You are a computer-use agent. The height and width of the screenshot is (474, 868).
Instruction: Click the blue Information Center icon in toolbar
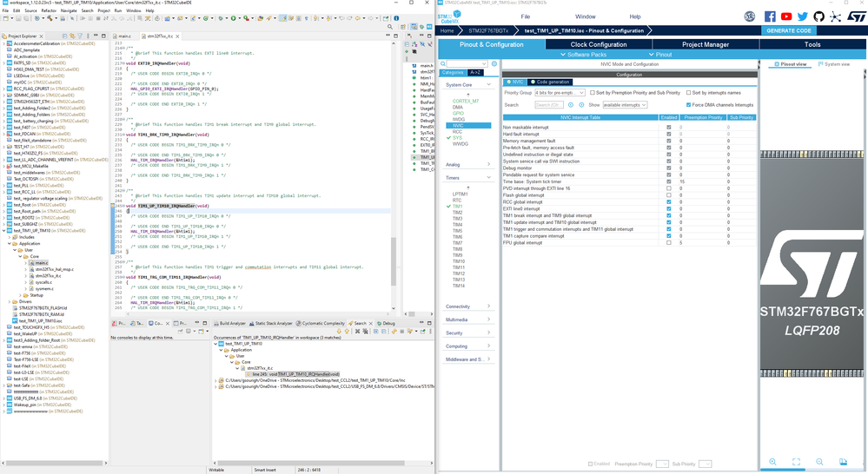396,18
